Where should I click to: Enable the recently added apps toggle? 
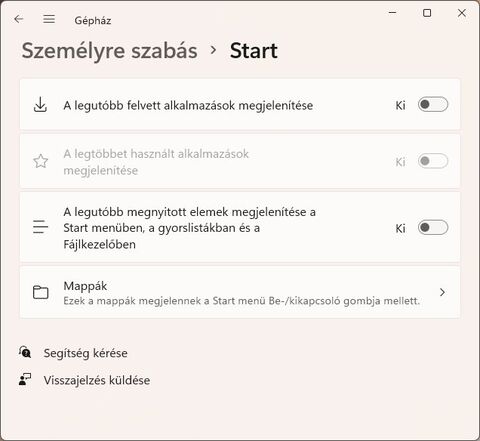(x=433, y=105)
